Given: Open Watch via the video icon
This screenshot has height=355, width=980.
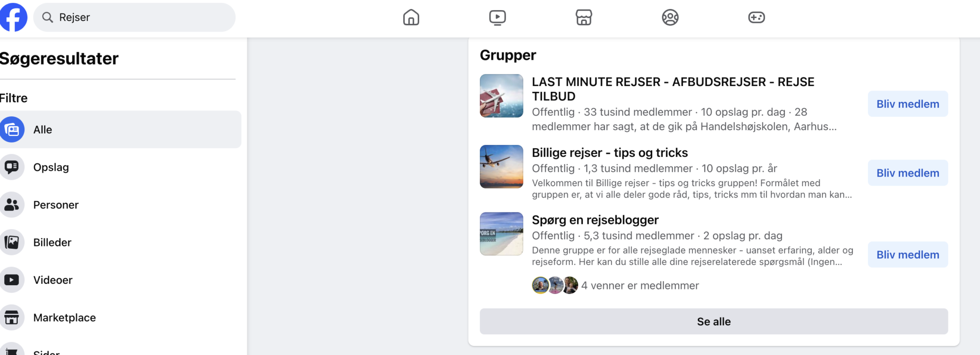Looking at the screenshot, I should [x=497, y=17].
